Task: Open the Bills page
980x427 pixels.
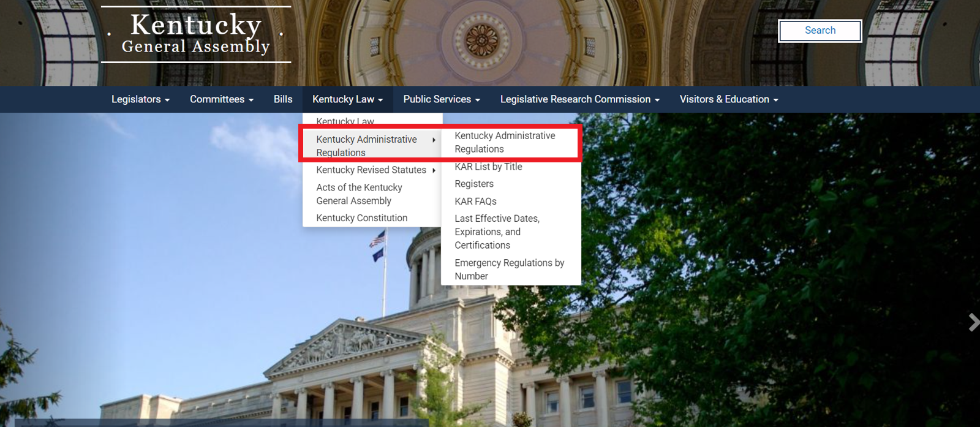Action: tap(283, 99)
